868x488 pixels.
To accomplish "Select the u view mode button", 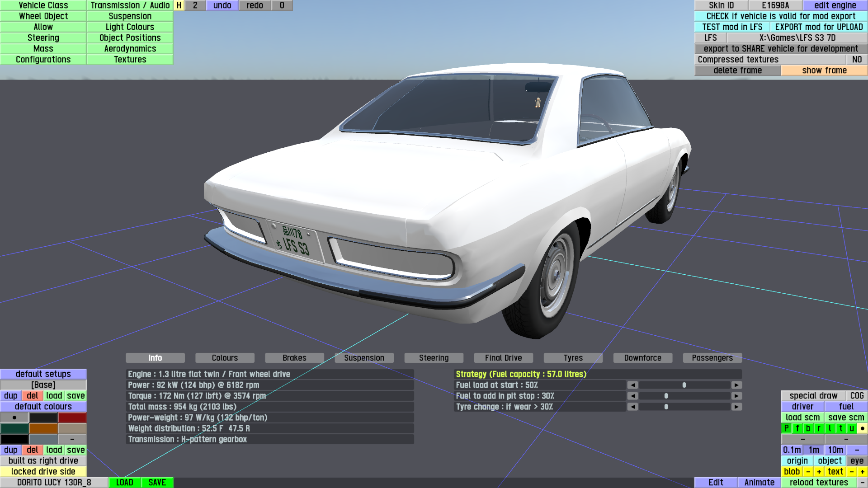I will tap(851, 428).
